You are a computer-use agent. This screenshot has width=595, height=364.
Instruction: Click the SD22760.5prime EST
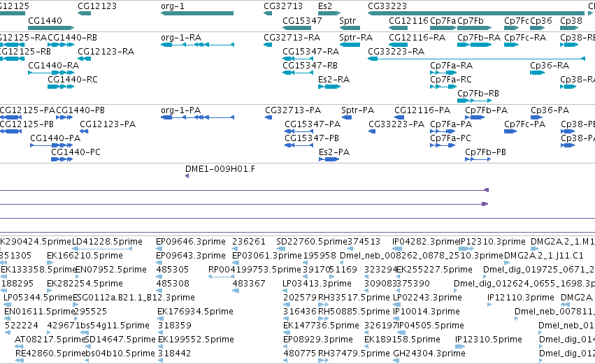point(312,242)
